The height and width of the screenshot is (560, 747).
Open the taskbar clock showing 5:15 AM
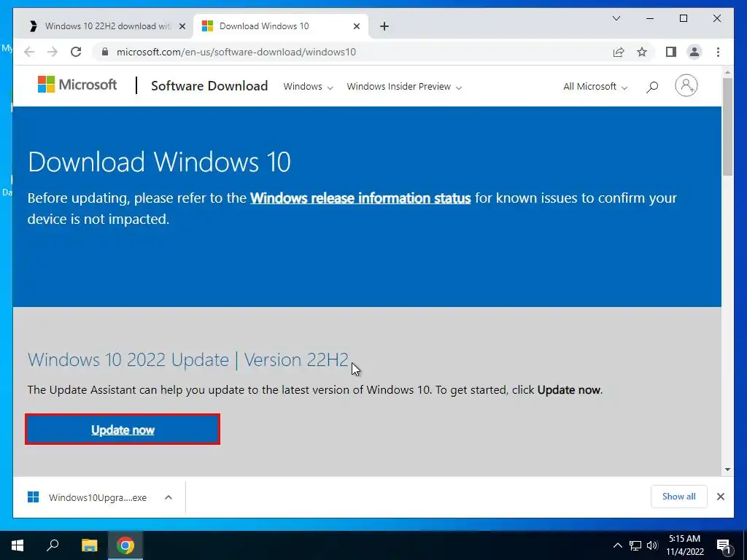[x=684, y=545]
